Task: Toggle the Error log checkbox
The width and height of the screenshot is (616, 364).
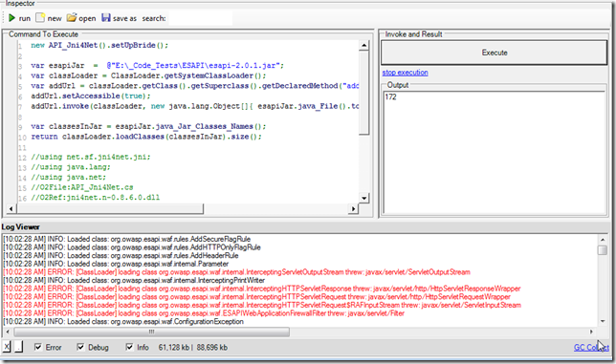Action: pyautogui.click(x=37, y=347)
